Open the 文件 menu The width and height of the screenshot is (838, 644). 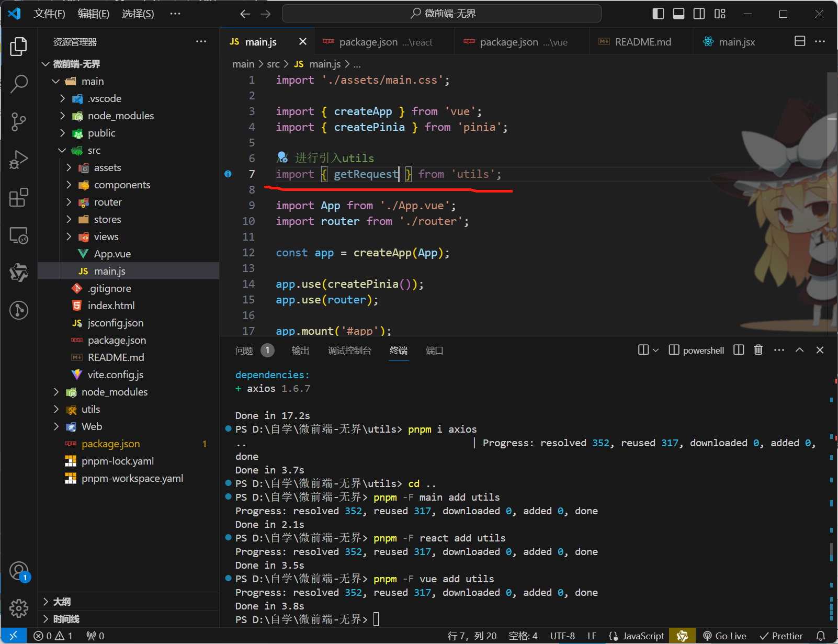pos(49,14)
